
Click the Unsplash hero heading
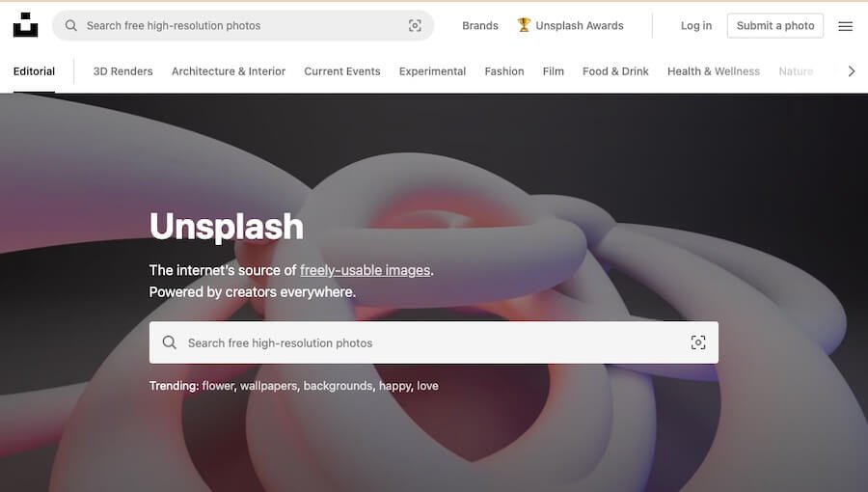point(227,227)
